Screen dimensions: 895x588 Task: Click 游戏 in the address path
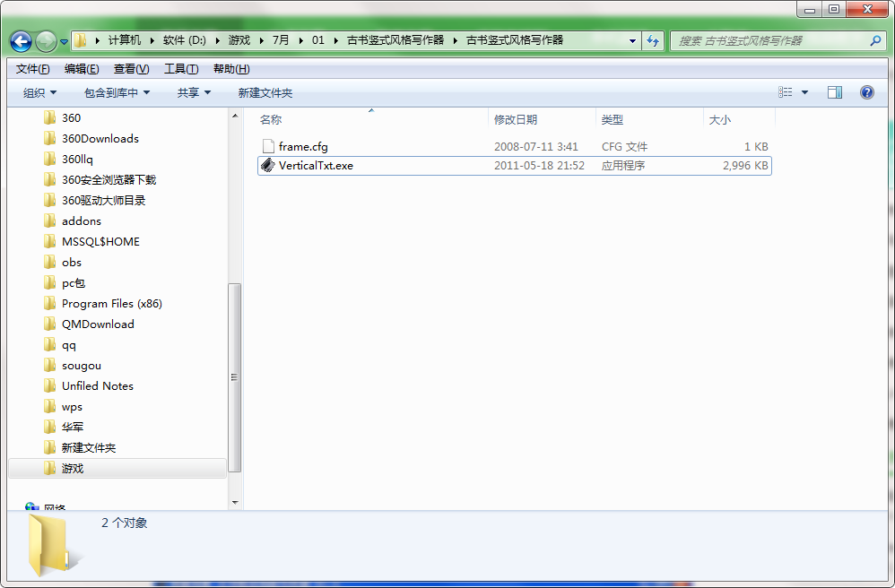click(239, 40)
